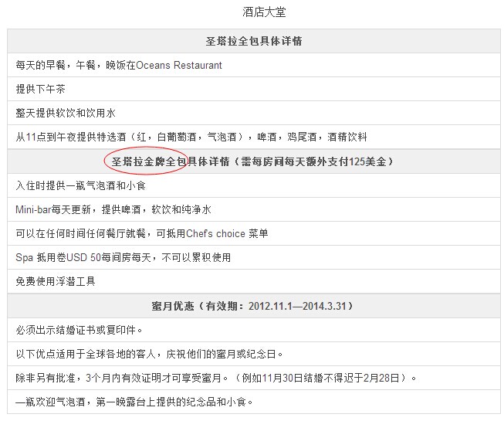Click the Mini-bar每天更新 row
This screenshot has height=421, width=504.
click(x=113, y=210)
